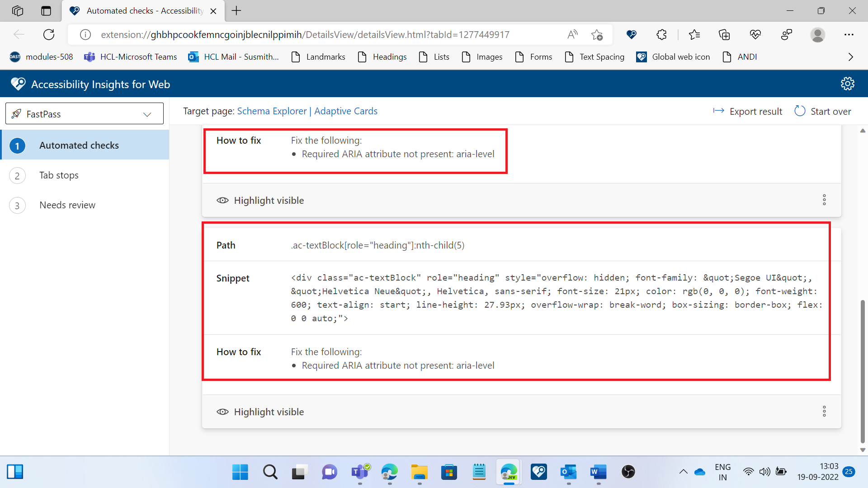Add current page to favorites
The width and height of the screenshot is (868, 488).
(x=598, y=34)
